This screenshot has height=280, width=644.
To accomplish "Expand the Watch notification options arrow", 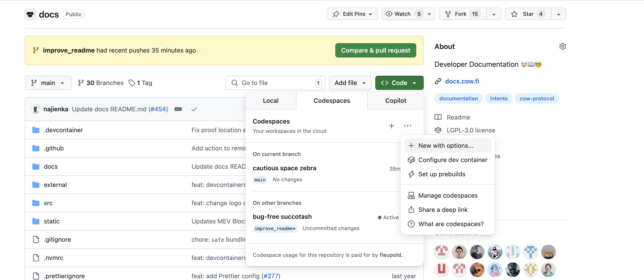I will click(x=430, y=14).
